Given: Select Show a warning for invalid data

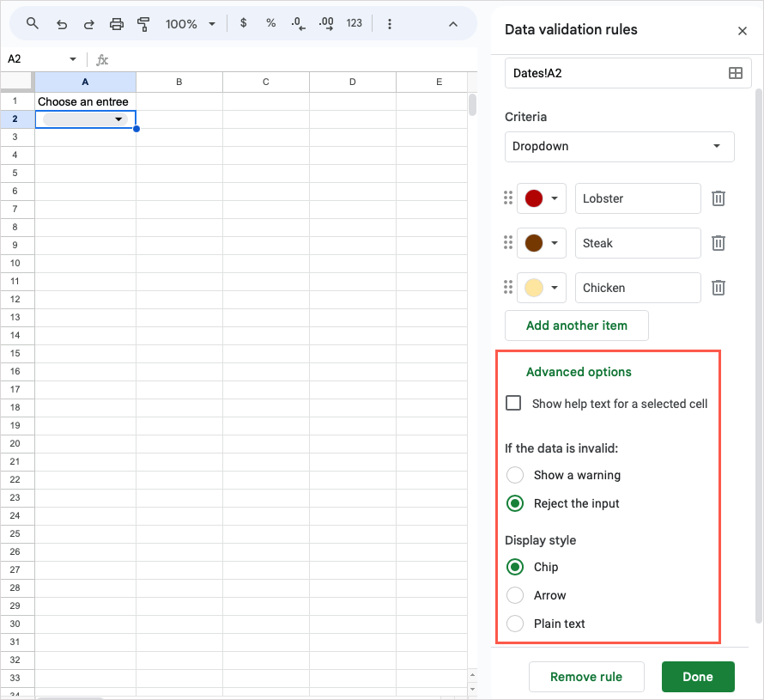Looking at the screenshot, I should (515, 475).
